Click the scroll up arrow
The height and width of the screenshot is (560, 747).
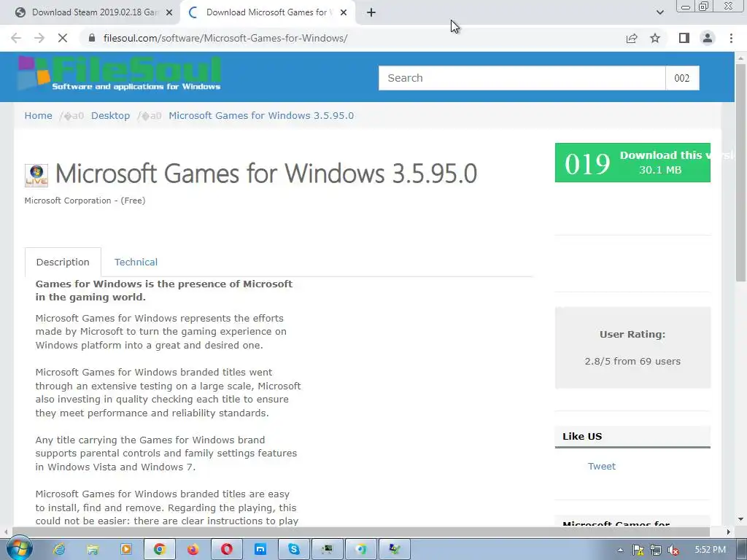click(740, 58)
